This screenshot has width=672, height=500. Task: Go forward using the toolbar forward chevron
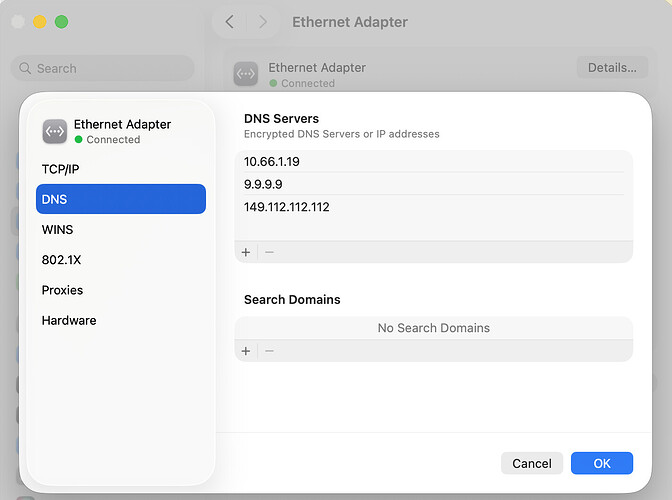263,22
